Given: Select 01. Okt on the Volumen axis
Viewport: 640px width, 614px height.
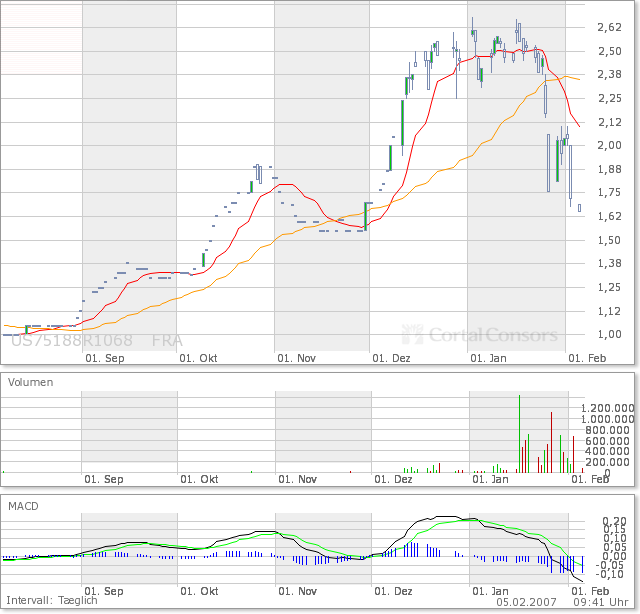Looking at the screenshot, I should (x=199, y=479).
